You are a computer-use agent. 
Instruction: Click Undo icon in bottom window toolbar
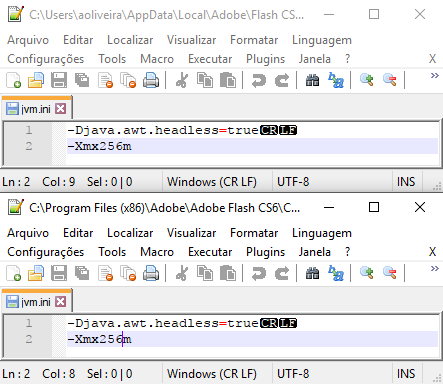[x=259, y=273]
